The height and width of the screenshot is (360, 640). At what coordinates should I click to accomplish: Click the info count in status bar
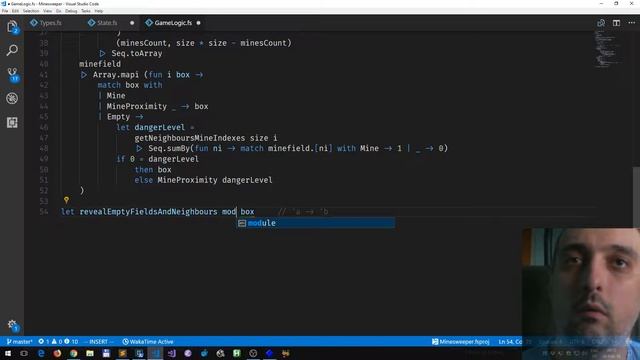(71, 342)
